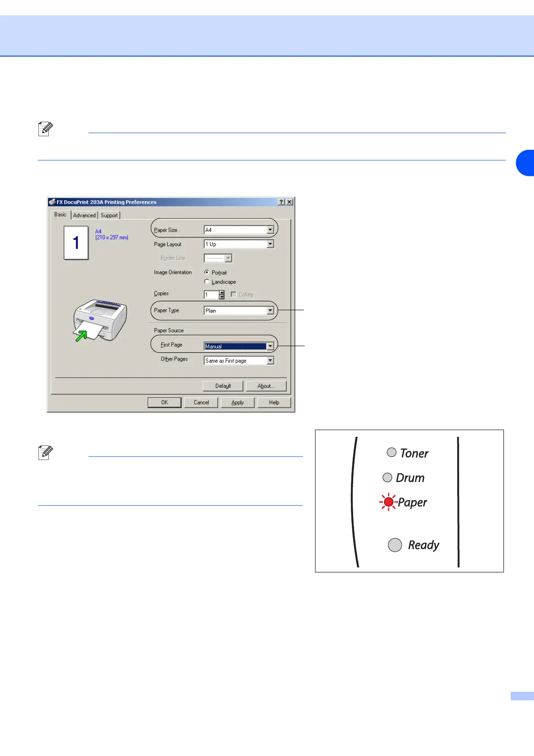Click the "Ready" label on the printer panel

coord(424,545)
